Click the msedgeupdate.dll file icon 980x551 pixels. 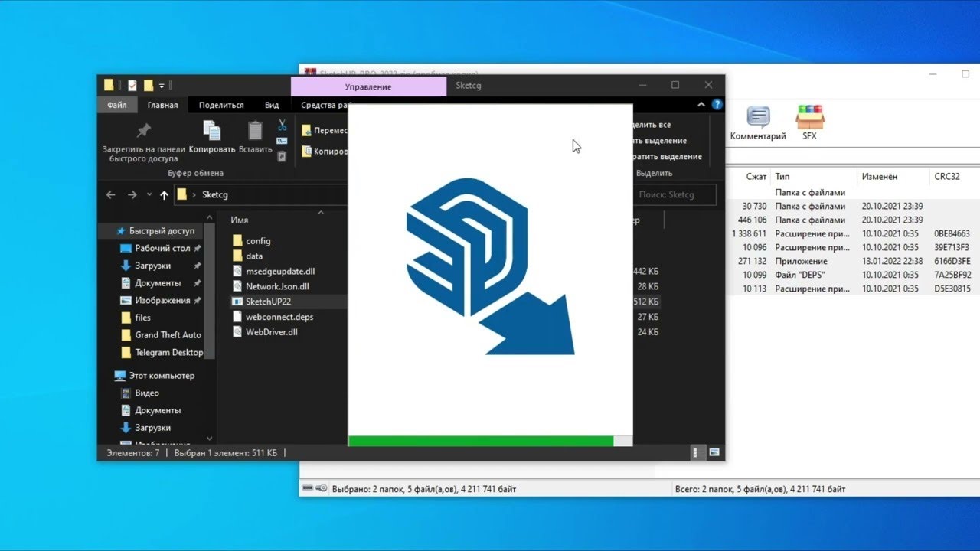[x=237, y=271]
